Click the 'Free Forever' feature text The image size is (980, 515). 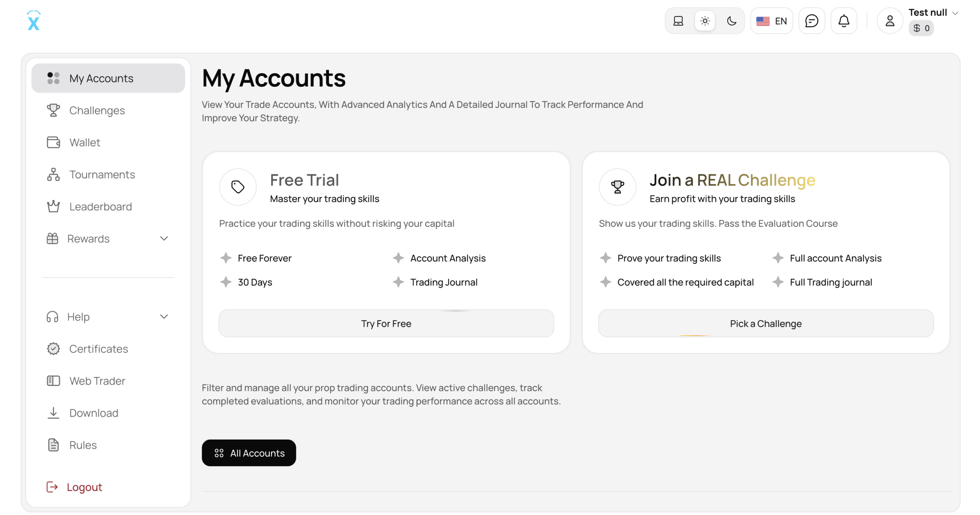[x=265, y=258]
